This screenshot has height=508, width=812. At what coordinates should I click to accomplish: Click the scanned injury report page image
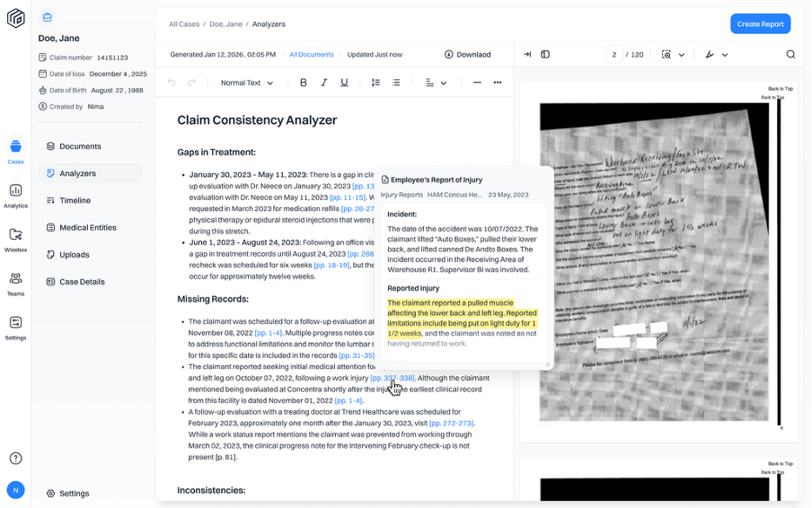tap(655, 262)
